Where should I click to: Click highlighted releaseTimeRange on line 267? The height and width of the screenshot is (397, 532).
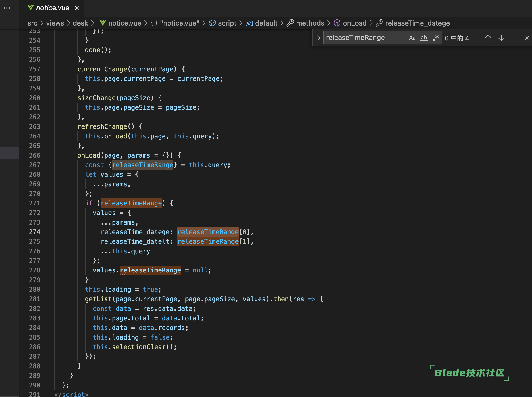pos(143,165)
